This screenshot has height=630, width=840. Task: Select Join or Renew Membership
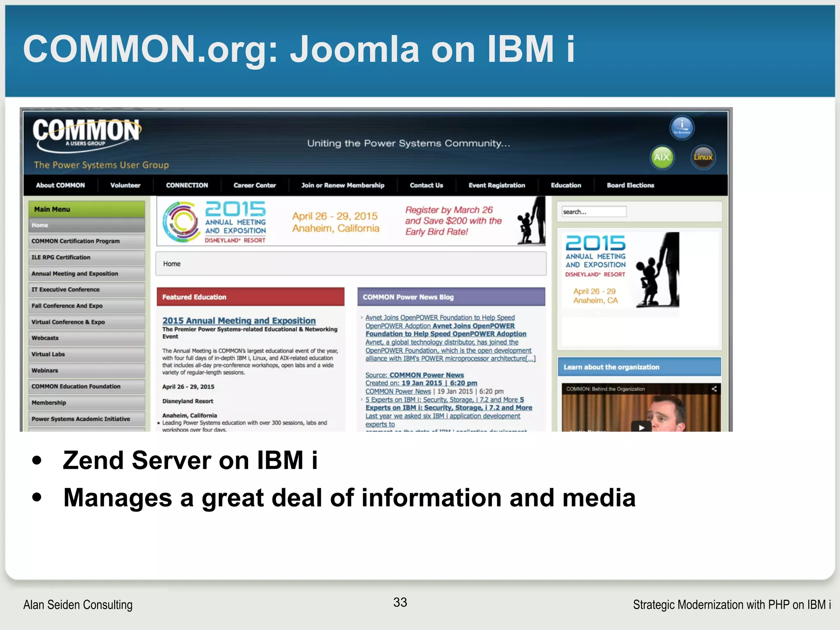click(x=342, y=185)
